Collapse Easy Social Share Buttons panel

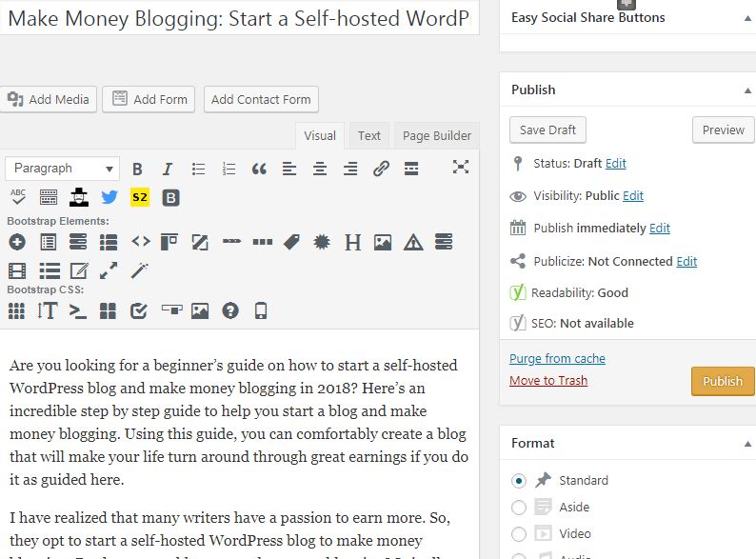tap(747, 18)
